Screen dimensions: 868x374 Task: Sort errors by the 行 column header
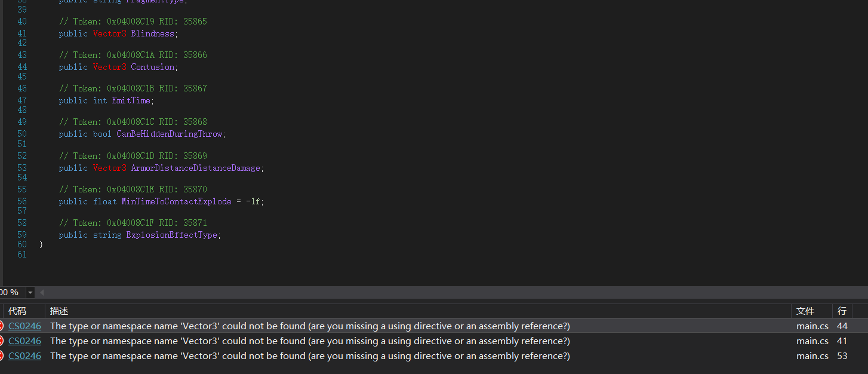tap(842, 311)
